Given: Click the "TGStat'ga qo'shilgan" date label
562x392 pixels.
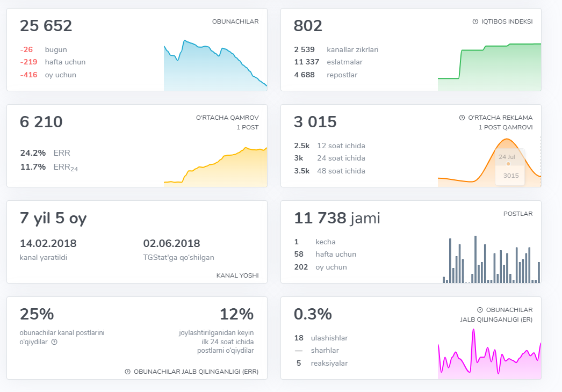Looking at the screenshot, I should [179, 257].
